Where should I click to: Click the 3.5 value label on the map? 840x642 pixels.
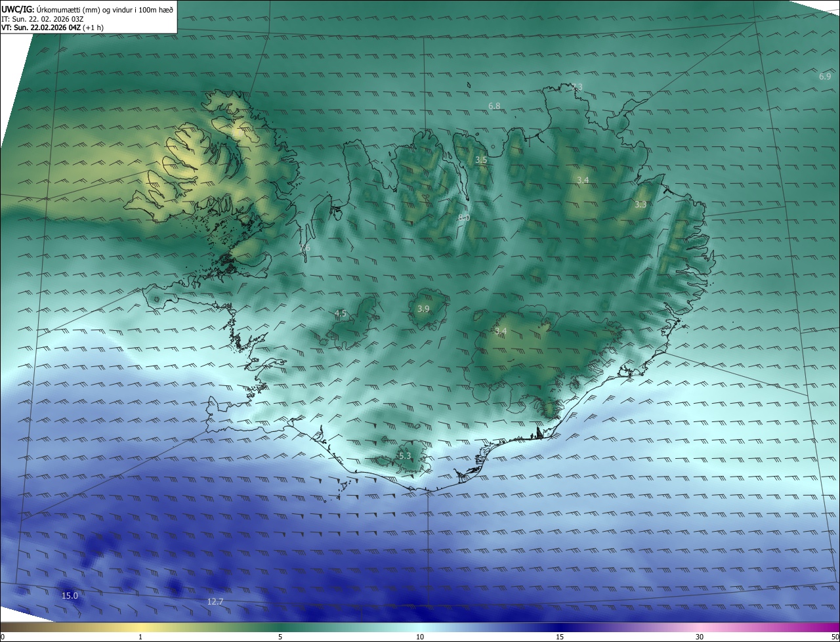pos(481,160)
